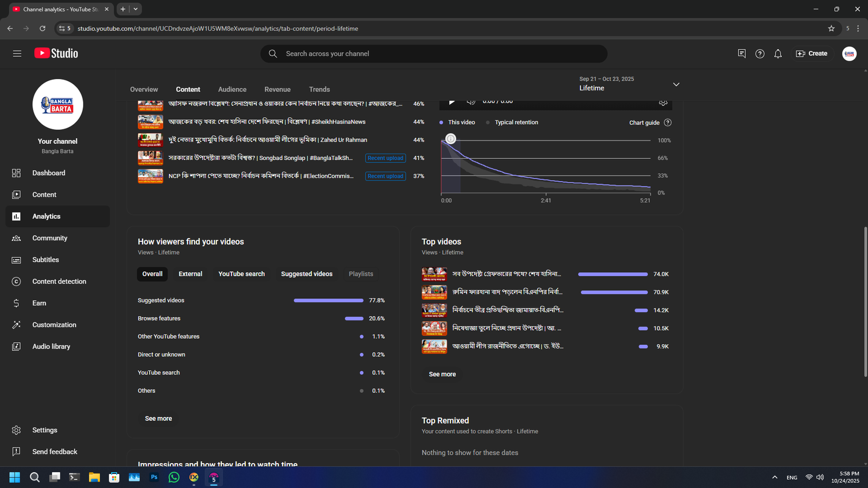
Task: Open the hamburger navigation menu
Action: coord(17,54)
